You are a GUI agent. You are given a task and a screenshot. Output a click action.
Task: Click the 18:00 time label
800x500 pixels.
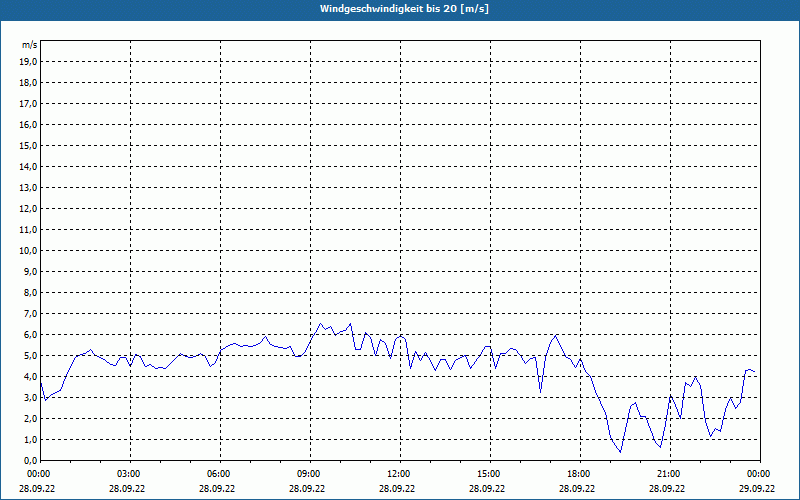[580, 474]
